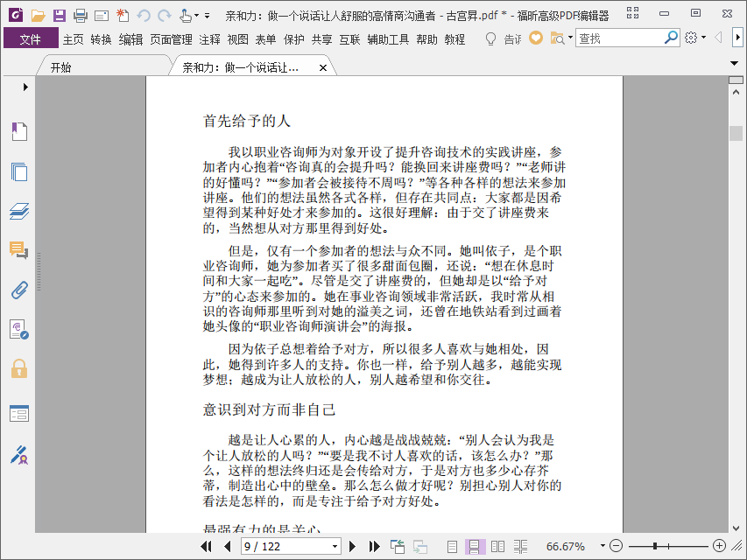
Task: Create a new PDF with the starred page icon
Action: point(123,16)
